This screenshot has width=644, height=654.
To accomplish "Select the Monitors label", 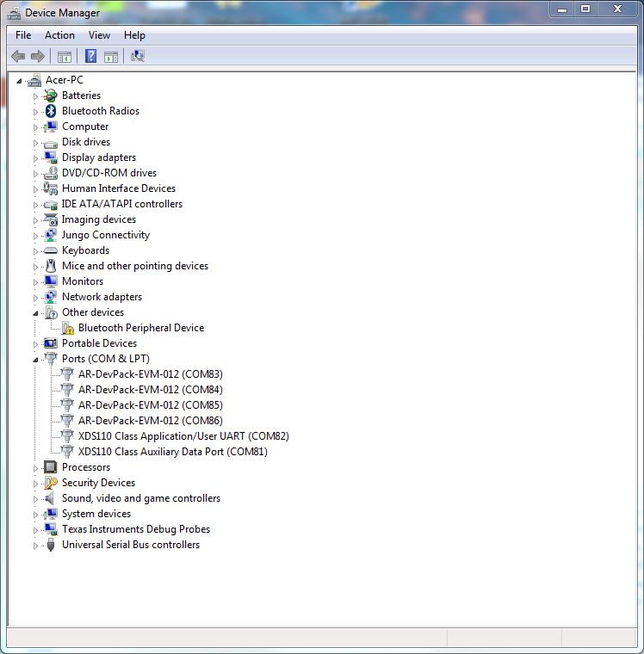I will pos(83,281).
